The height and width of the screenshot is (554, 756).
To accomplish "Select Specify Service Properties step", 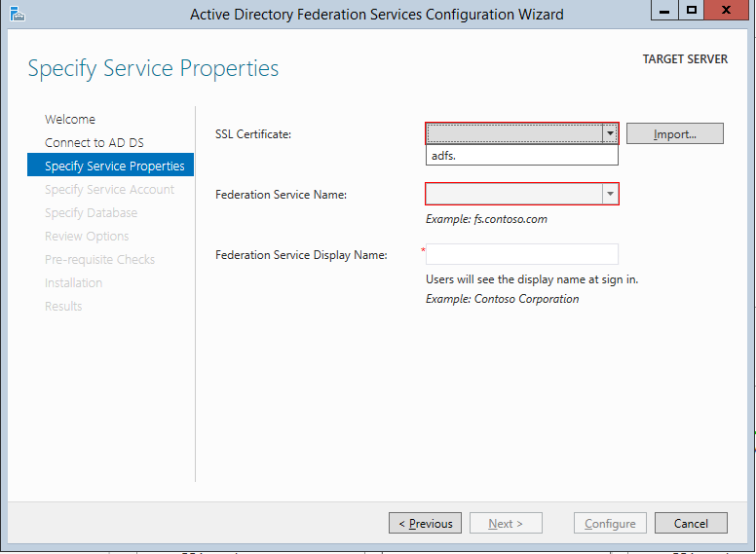I will 114,166.
